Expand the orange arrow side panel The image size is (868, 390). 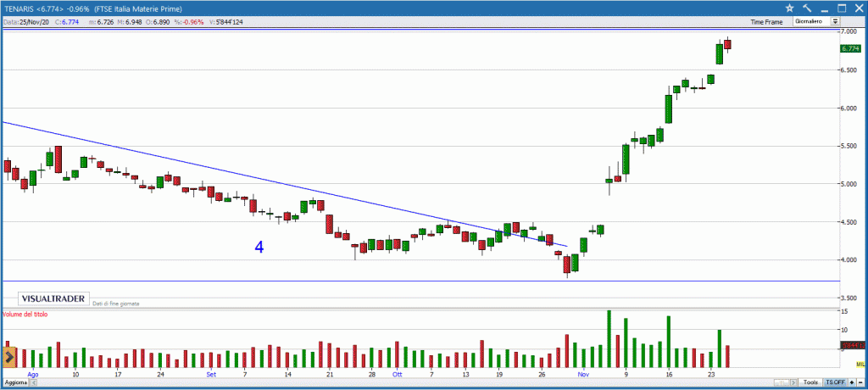(x=8, y=358)
